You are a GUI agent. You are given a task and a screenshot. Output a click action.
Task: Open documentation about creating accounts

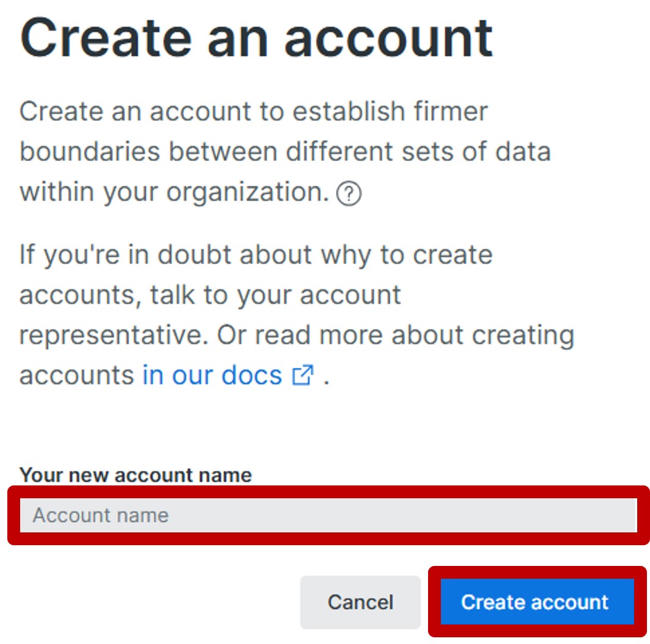[x=212, y=375]
